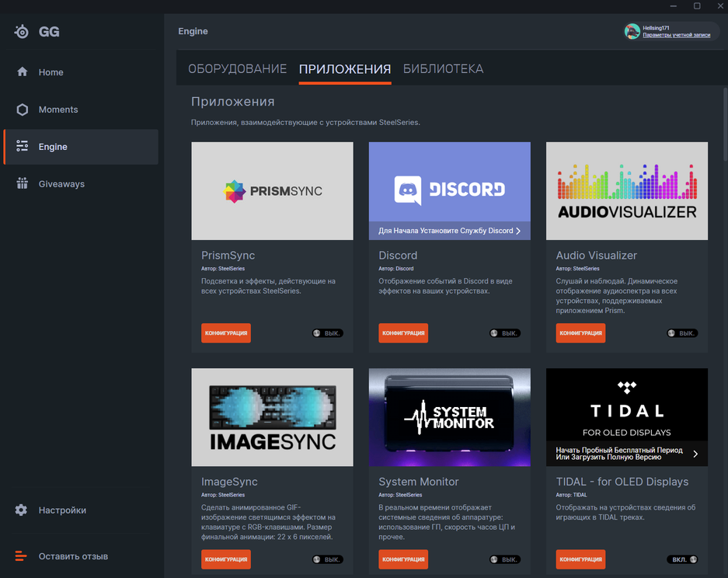The width and height of the screenshot is (728, 578).
Task: Click the 'ImageSync' title text
Action: tap(229, 482)
